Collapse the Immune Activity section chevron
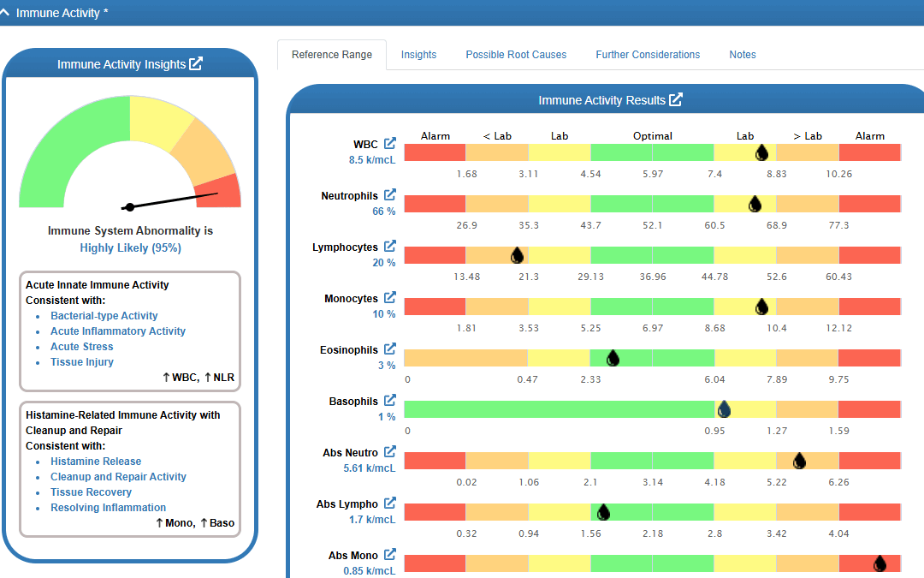The image size is (924, 578). (x=5, y=12)
